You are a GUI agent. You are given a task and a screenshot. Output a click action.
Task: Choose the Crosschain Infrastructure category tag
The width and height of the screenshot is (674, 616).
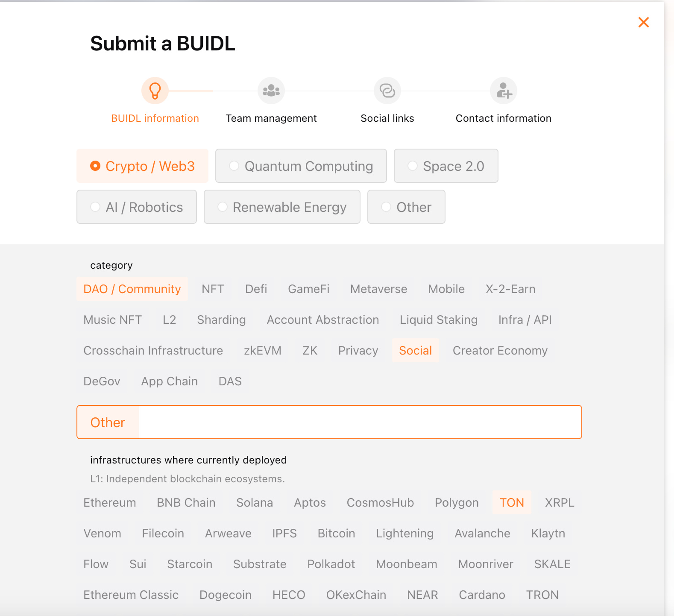[153, 350]
